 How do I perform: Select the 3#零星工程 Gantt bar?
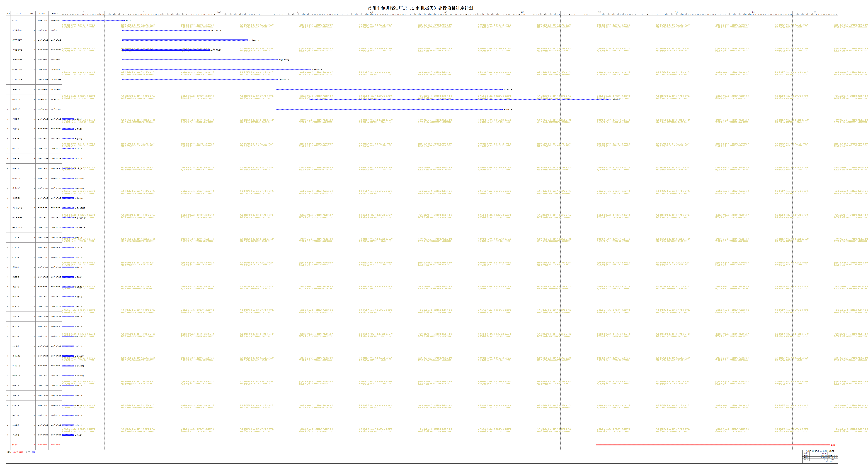coord(68,317)
